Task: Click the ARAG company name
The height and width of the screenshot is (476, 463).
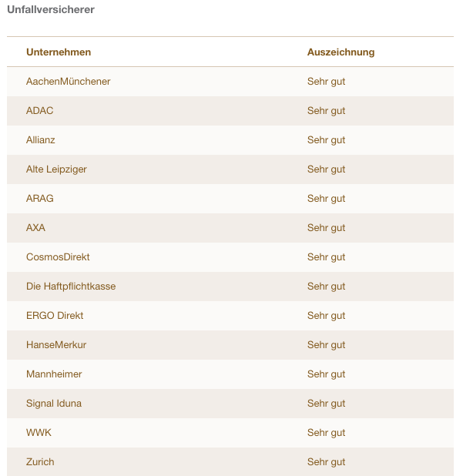Action: click(x=40, y=199)
